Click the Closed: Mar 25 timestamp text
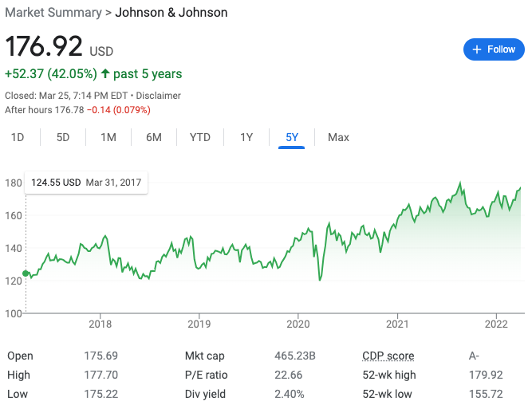Screen dimensions: 532x409 tap(66, 96)
